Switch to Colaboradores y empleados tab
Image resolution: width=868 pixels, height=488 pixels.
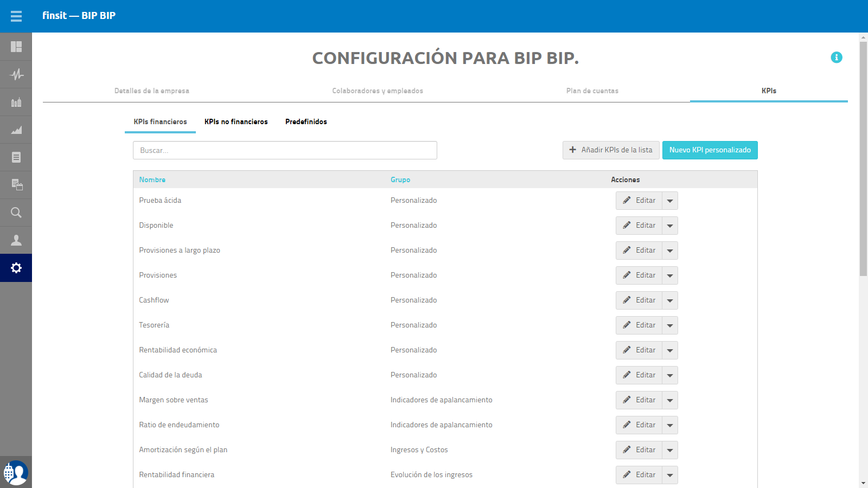378,91
